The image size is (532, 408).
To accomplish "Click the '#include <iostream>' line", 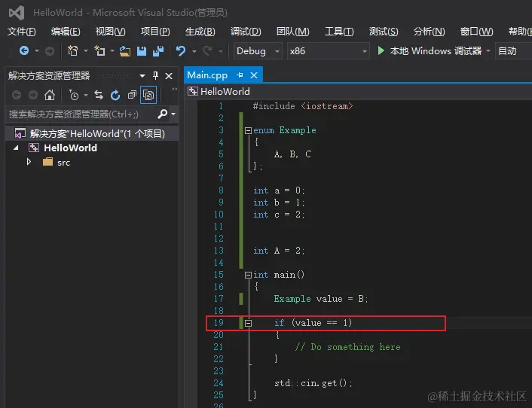I will pos(303,106).
